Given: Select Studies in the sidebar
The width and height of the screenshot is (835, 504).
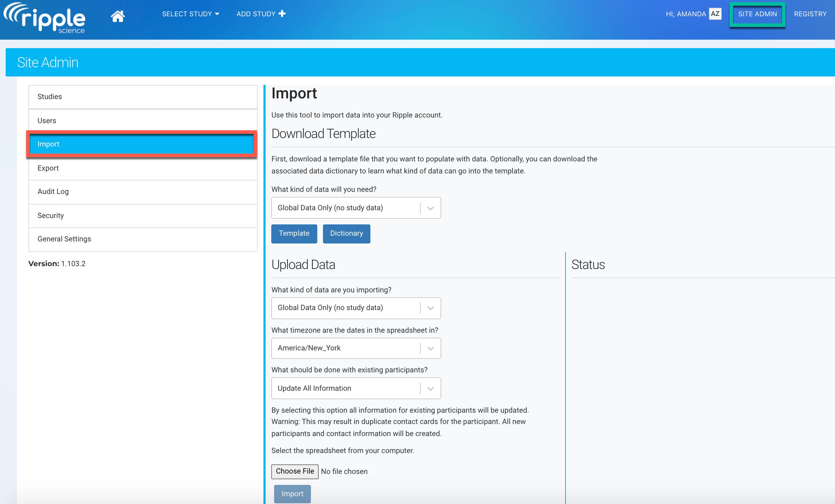Looking at the screenshot, I should tap(143, 97).
